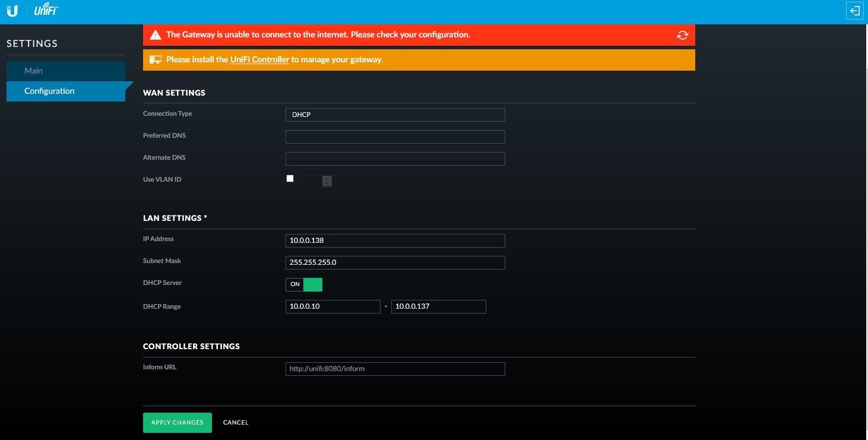Click the Subnet Mask field

point(395,262)
